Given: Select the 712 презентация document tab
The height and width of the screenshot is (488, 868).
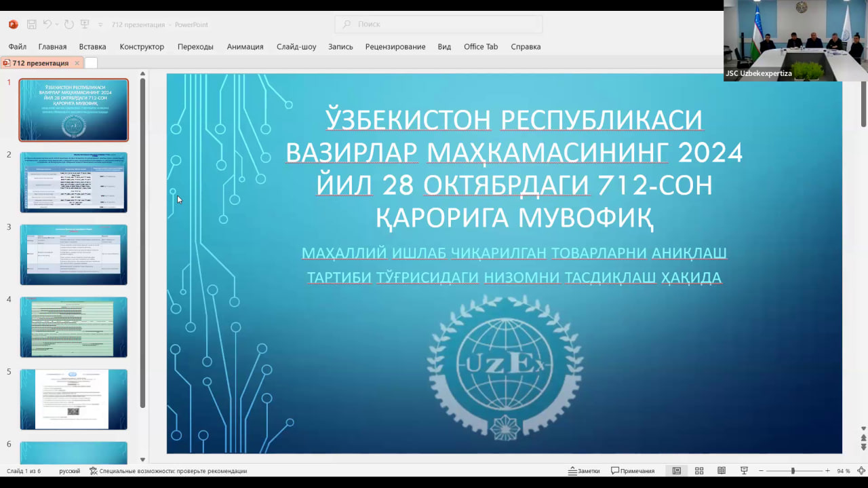Looking at the screenshot, I should point(41,63).
